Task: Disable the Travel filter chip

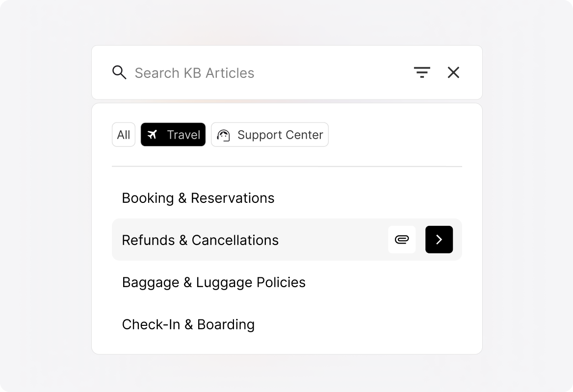Action: (x=173, y=134)
